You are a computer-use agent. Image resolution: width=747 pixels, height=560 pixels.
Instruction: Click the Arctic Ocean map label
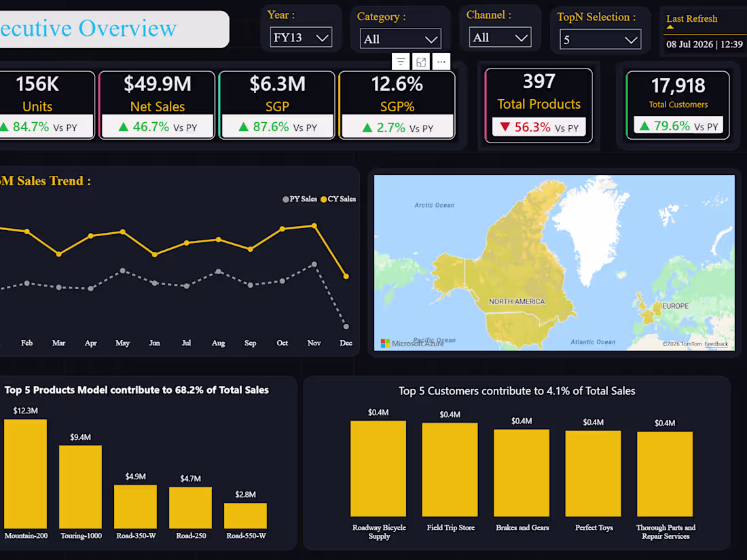(434, 205)
